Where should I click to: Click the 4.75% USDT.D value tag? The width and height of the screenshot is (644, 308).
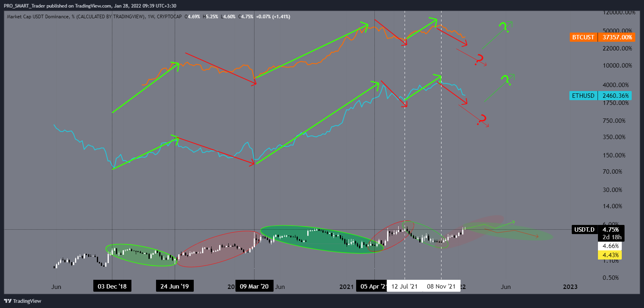[611, 230]
